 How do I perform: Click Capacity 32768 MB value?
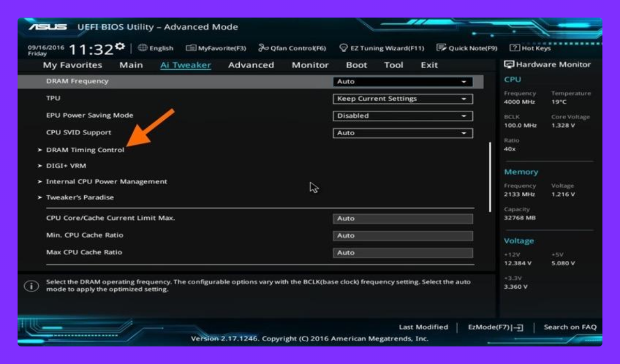coord(520,218)
